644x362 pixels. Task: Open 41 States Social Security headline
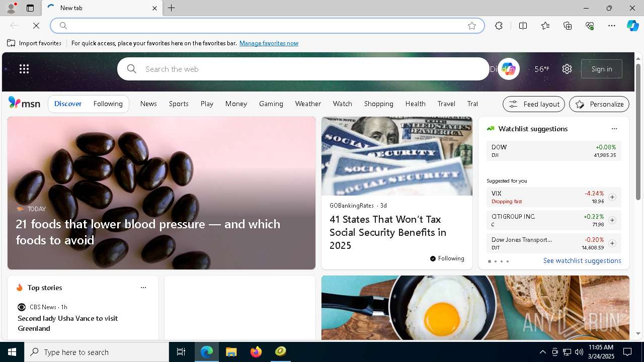(388, 232)
